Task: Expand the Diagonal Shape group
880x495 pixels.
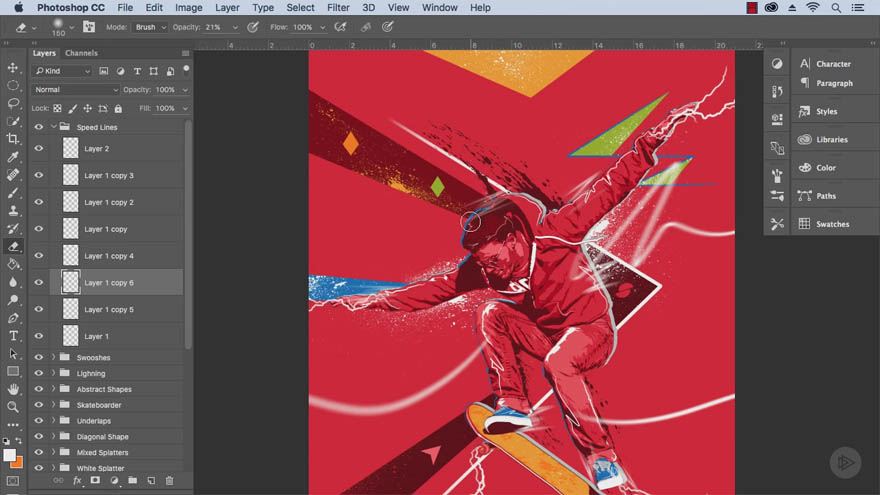Action: pyautogui.click(x=54, y=436)
